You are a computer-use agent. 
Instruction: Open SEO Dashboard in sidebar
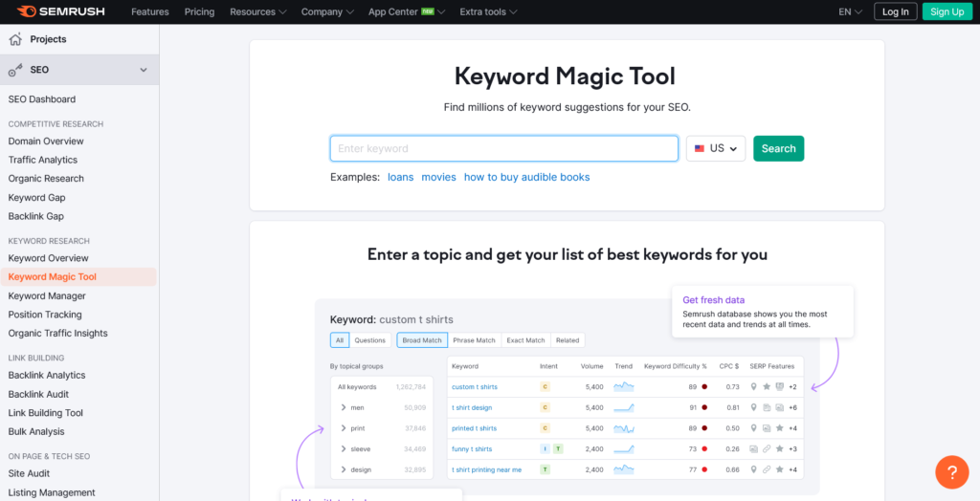42,99
